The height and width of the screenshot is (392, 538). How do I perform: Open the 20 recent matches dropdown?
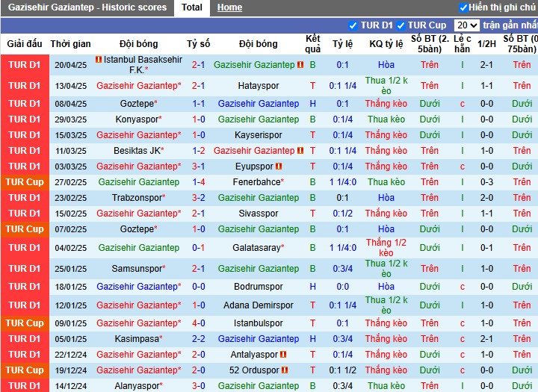tap(466, 25)
